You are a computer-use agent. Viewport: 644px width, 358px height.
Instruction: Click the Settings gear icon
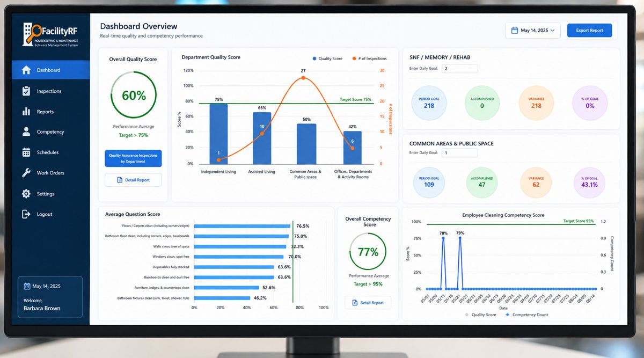pos(26,194)
